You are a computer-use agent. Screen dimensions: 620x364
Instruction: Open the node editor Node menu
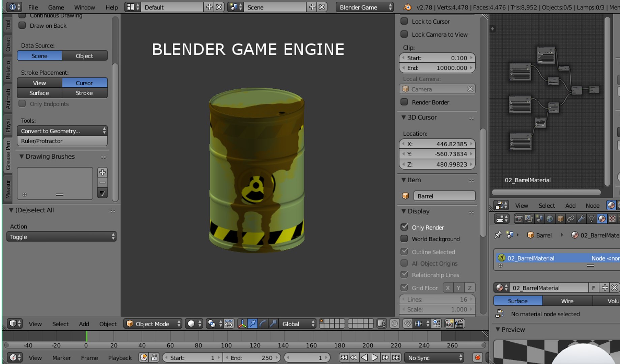click(593, 205)
